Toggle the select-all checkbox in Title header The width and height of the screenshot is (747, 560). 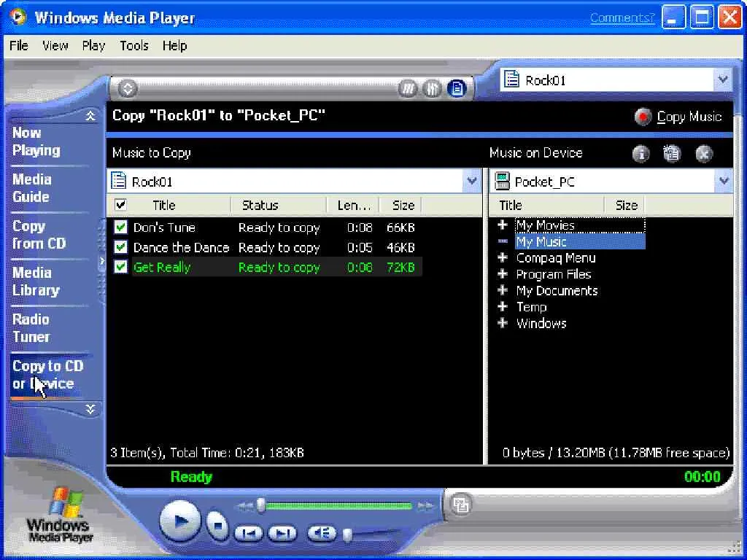pos(121,205)
